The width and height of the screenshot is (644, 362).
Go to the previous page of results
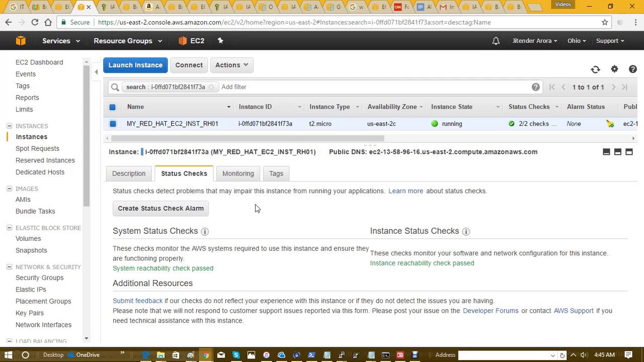pyautogui.click(x=563, y=87)
